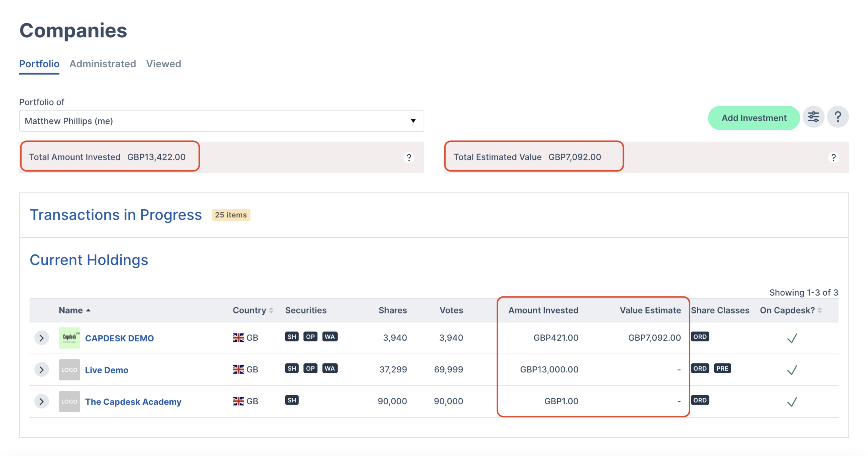Click the ORD badge in Capdesk Academy row
This screenshot has width=868, height=456.
700,400
